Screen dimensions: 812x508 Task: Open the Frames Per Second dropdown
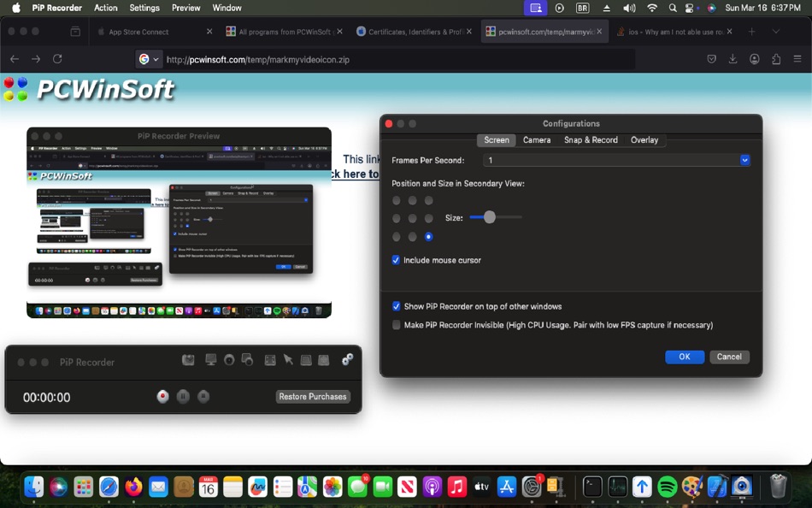point(616,160)
